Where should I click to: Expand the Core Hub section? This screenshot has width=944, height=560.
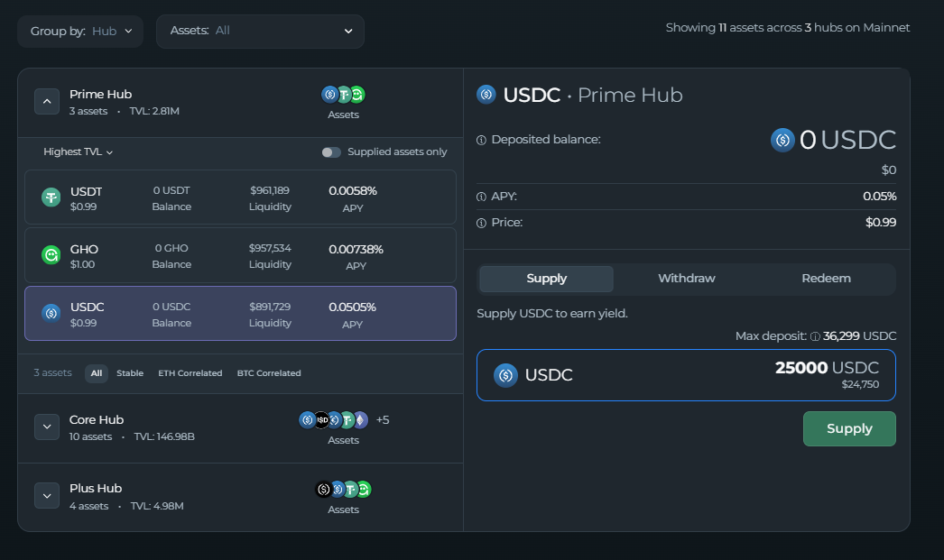tap(47, 427)
